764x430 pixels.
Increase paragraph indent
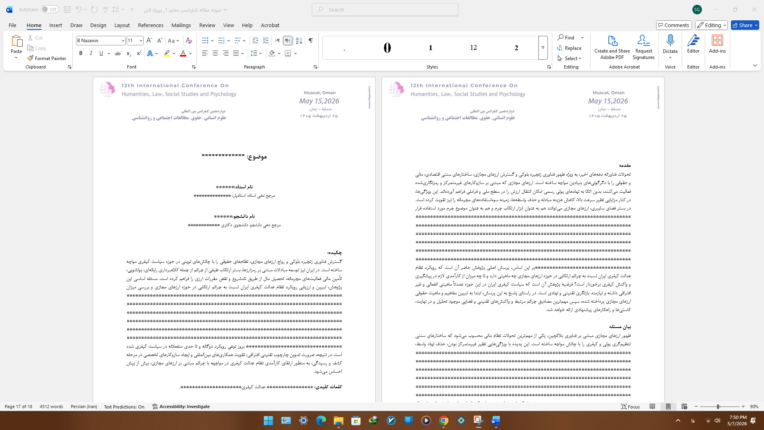pos(266,40)
